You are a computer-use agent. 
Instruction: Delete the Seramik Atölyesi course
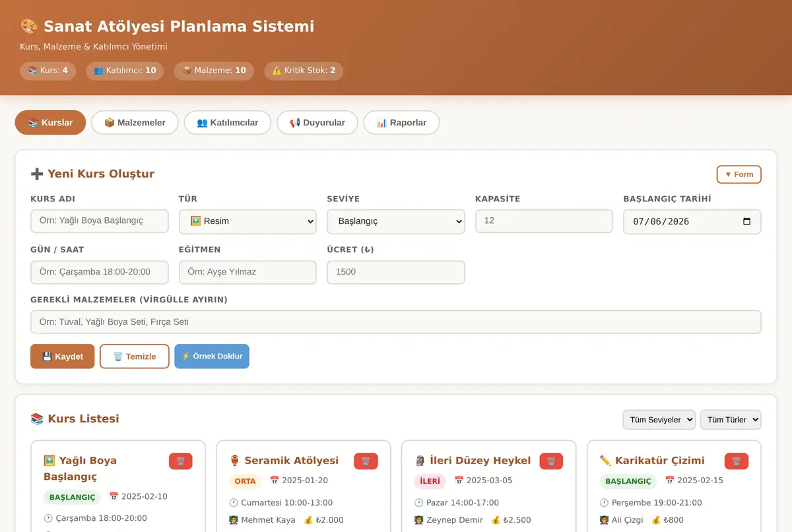[366, 461]
